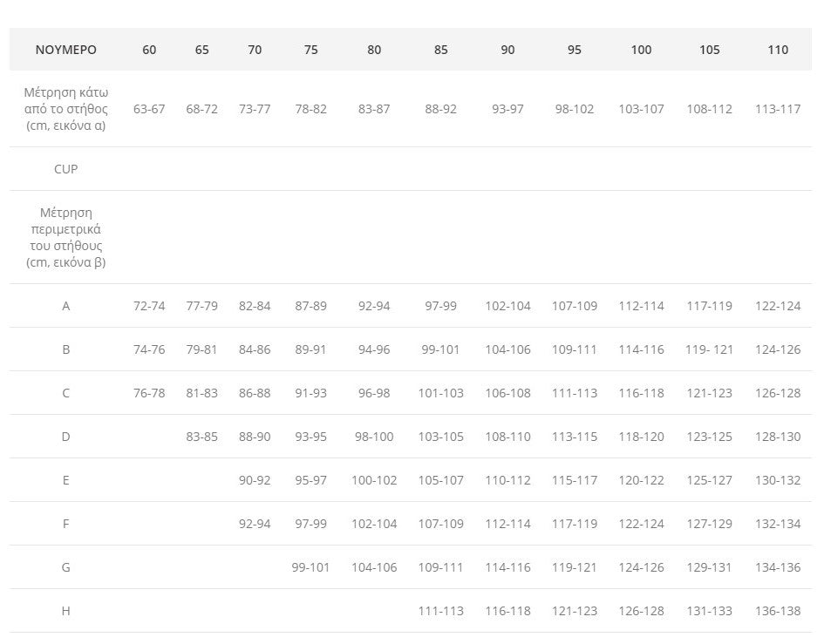Click cup E value 100-102
The image size is (824, 644).
click(374, 480)
